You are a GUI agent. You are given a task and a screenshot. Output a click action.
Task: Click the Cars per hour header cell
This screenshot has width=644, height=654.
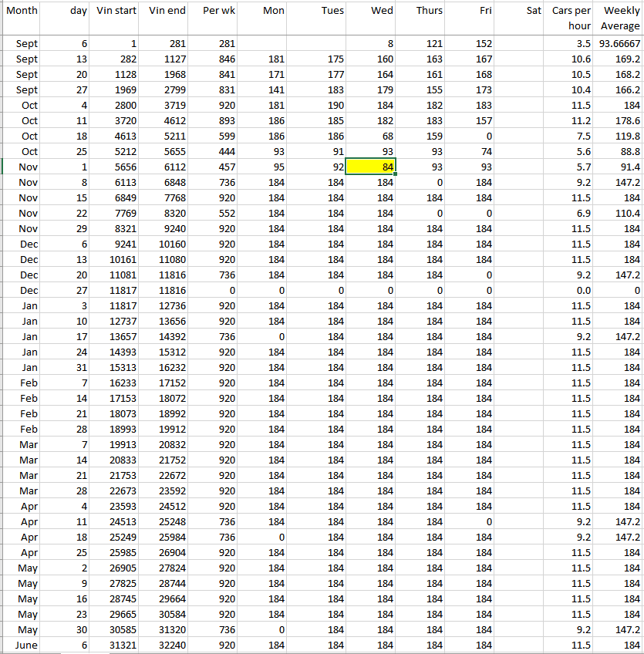(x=571, y=18)
